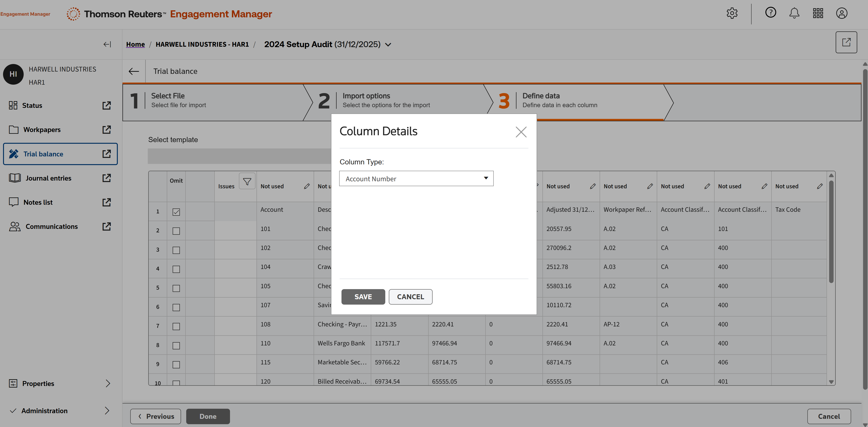This screenshot has width=868, height=427.
Task: Click the SAVE button in dialog
Action: coord(363,297)
